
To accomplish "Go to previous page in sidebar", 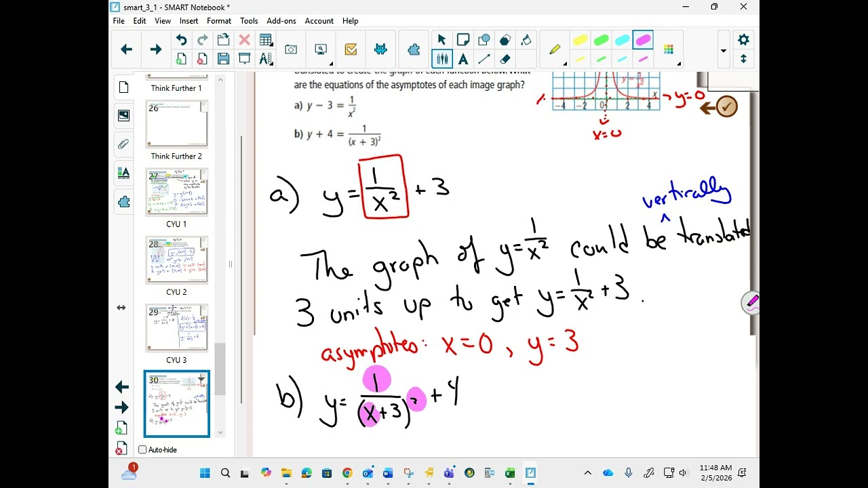I will (122, 387).
